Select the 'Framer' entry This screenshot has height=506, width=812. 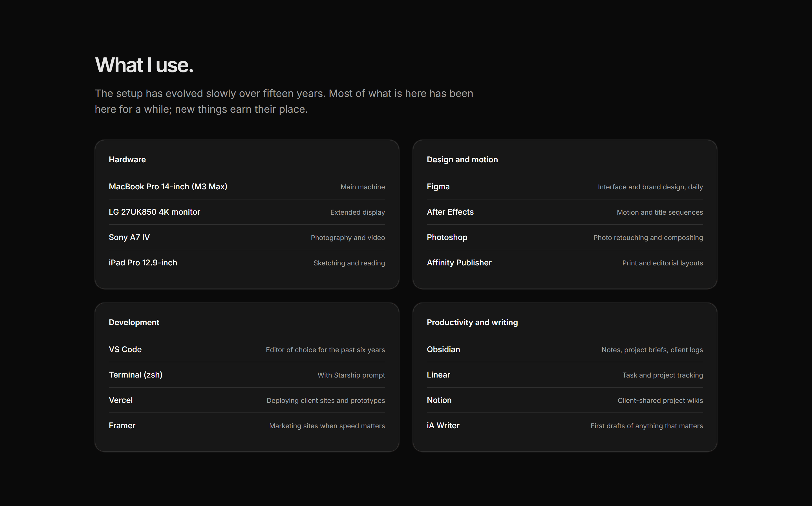coord(122,426)
